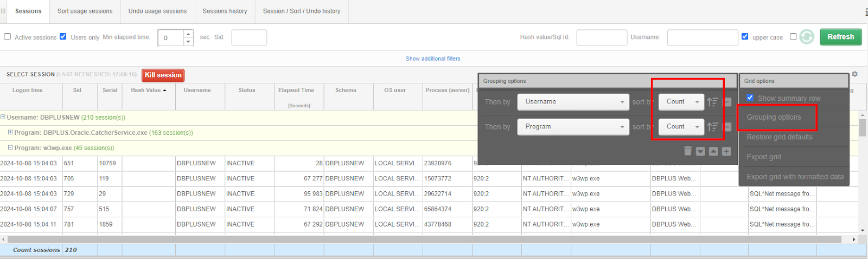Uncheck the Users only checkbox
The width and height of the screenshot is (868, 259).
[x=63, y=36]
